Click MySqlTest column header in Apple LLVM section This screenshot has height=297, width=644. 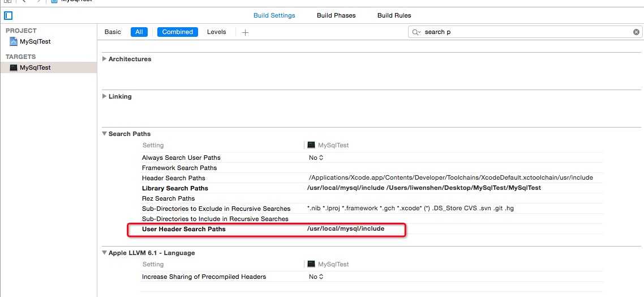[x=328, y=264]
